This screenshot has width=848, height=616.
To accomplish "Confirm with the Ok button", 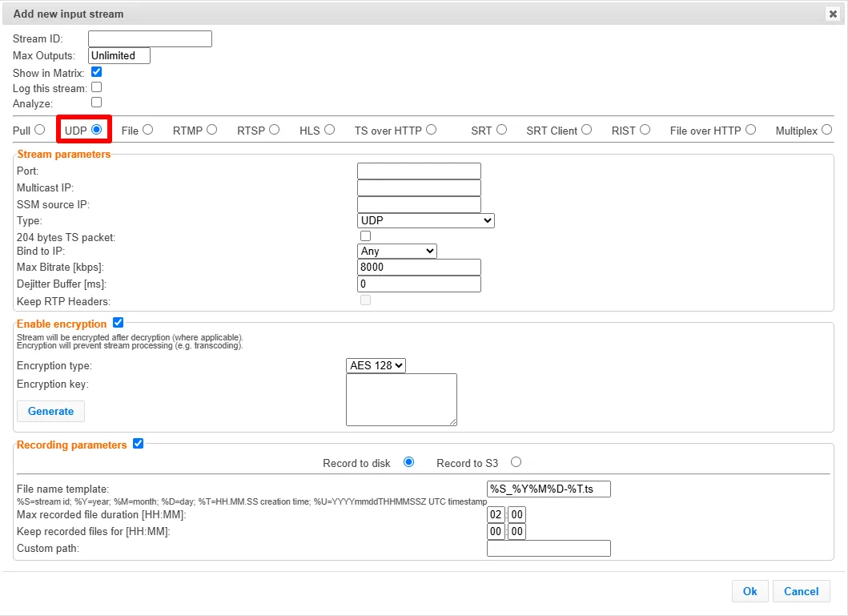I will point(750,591).
